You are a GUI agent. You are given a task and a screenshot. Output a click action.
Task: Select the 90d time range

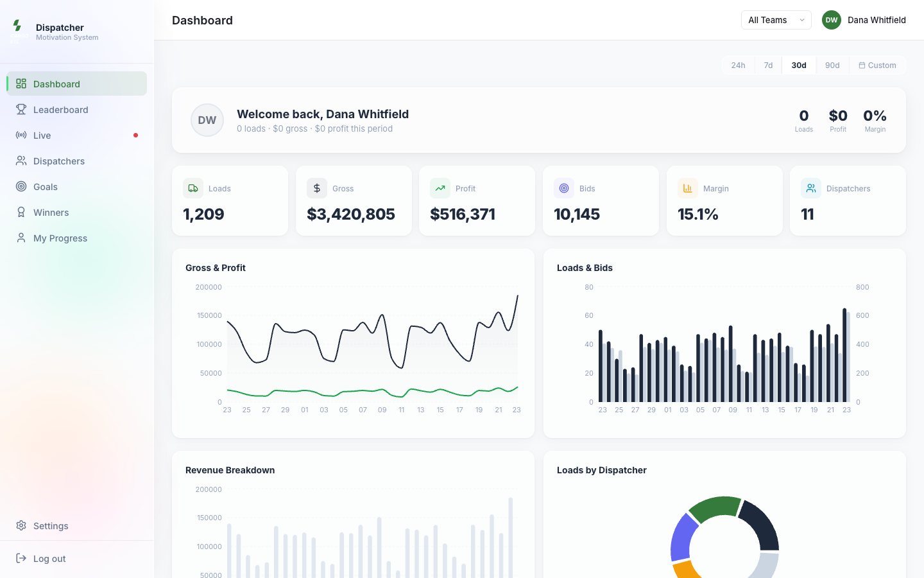pyautogui.click(x=832, y=65)
